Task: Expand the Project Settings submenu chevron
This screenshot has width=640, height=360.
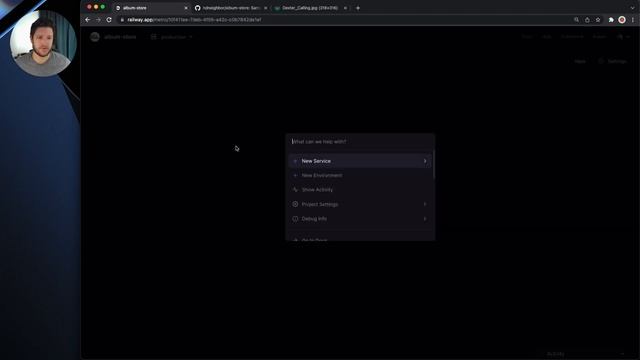Action: pyautogui.click(x=425, y=204)
